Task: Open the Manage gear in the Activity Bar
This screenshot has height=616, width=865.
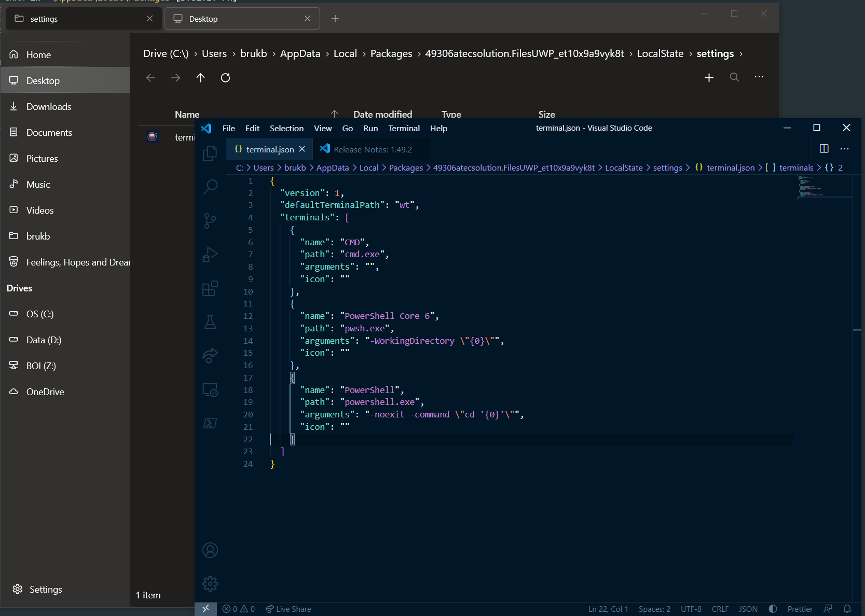Action: 210,583
